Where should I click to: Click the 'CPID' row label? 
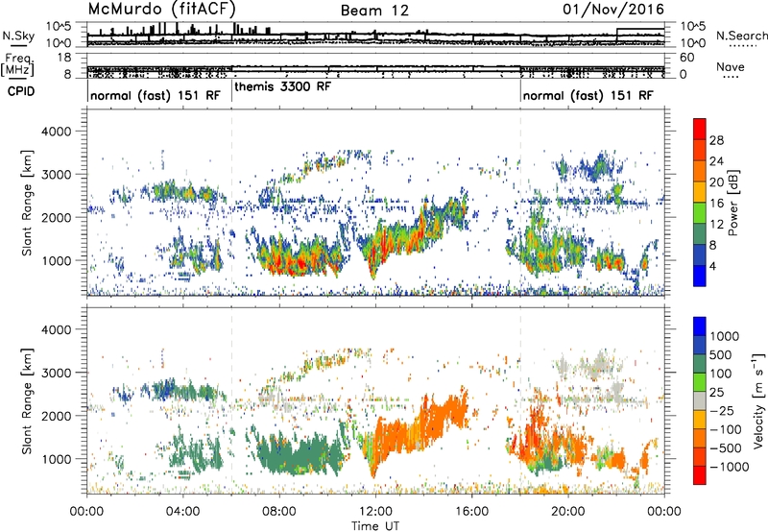click(x=21, y=91)
